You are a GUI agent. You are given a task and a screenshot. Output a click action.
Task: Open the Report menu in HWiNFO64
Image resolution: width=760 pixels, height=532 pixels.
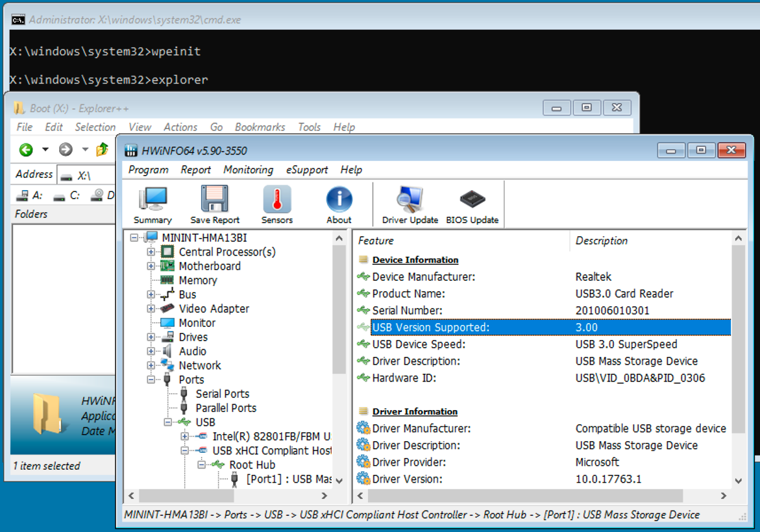tap(196, 169)
